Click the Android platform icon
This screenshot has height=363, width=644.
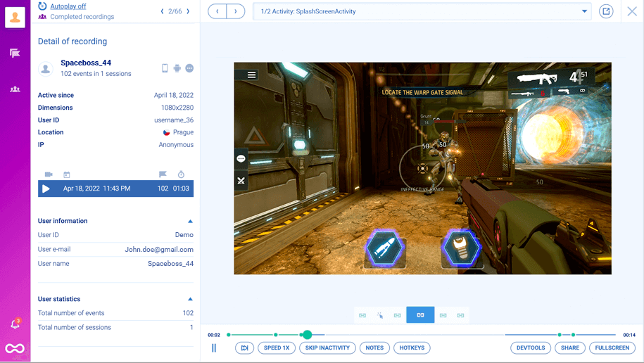tap(177, 68)
